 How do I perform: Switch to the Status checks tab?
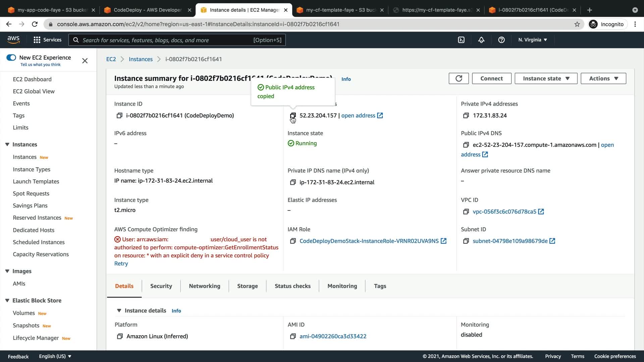click(x=292, y=286)
